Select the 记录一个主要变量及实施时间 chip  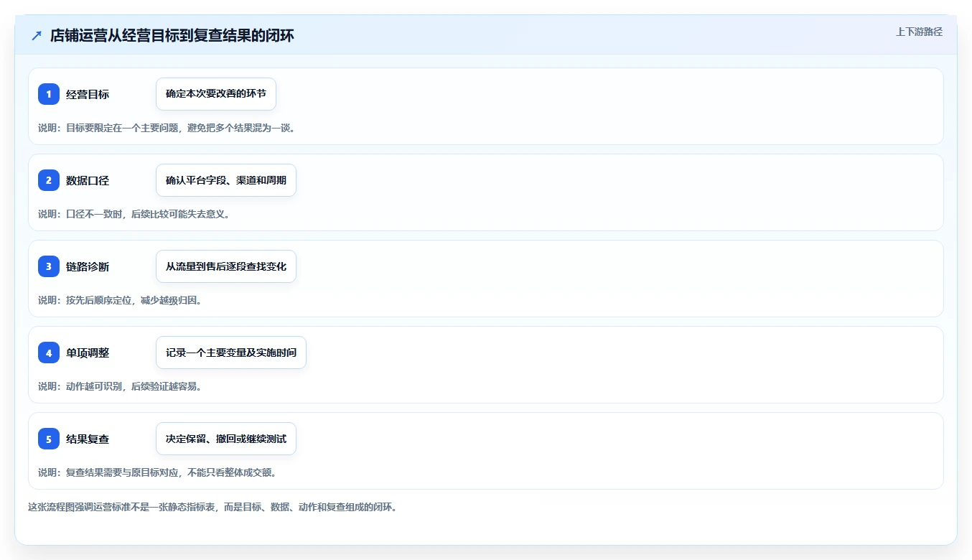[231, 353]
